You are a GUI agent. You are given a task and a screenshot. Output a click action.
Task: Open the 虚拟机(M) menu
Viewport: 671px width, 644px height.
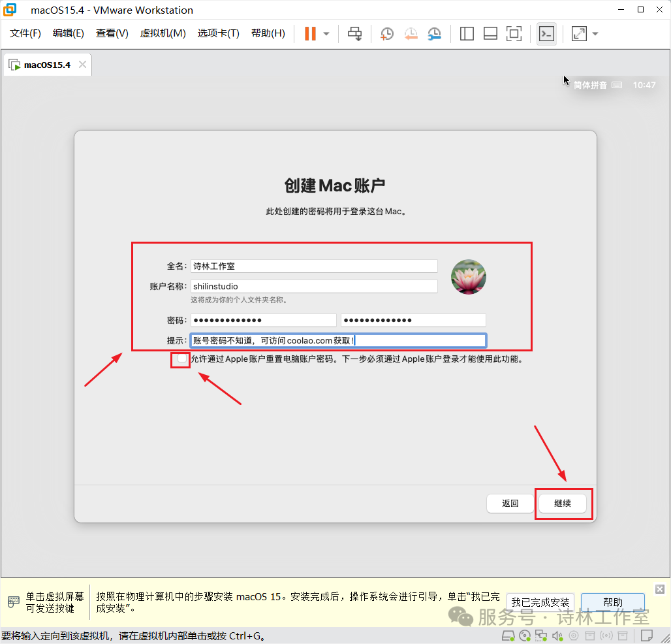[x=163, y=33]
